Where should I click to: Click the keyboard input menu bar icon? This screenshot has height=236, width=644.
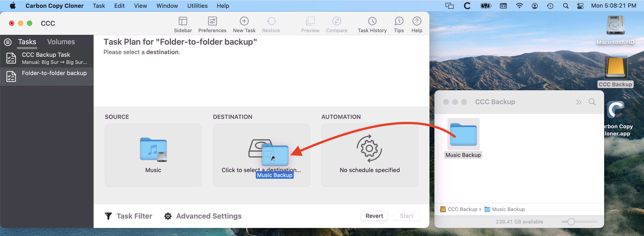(x=503, y=6)
